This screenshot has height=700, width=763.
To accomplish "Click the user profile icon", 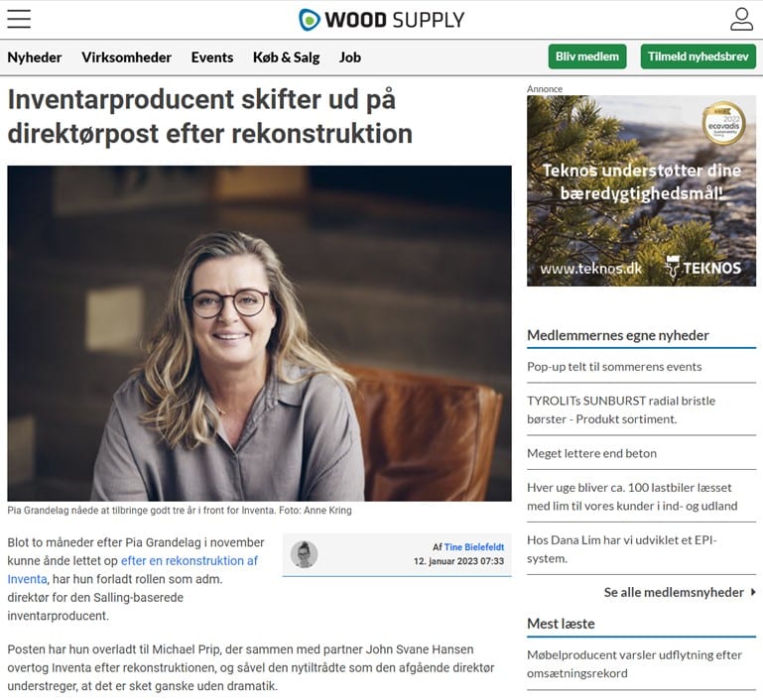I will point(741,19).
